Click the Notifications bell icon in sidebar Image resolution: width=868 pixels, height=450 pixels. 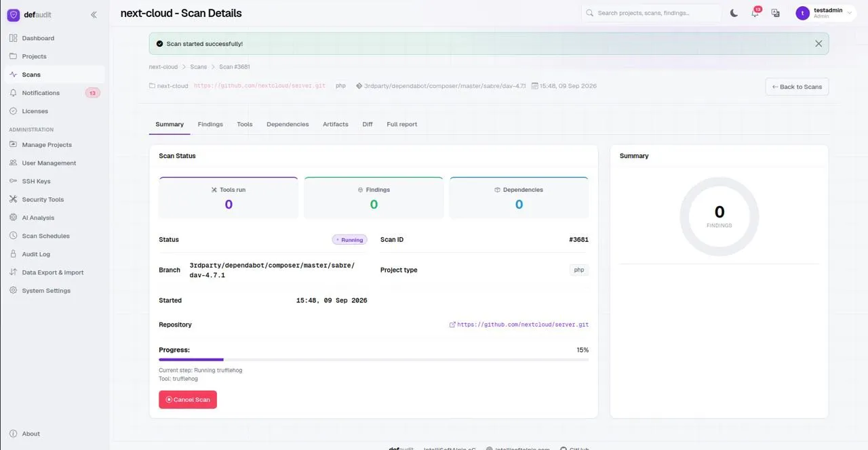(14, 93)
